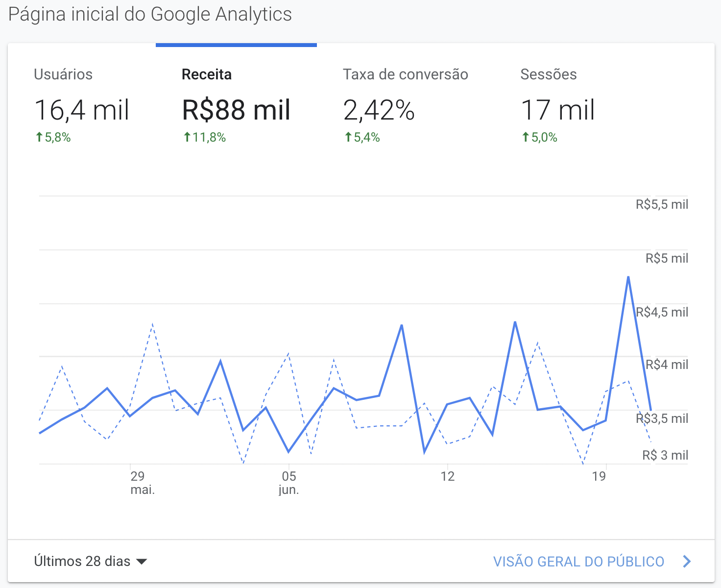Click the R$4,5 mil axis label
Viewport: 721px width, 588px height.
pyautogui.click(x=662, y=312)
